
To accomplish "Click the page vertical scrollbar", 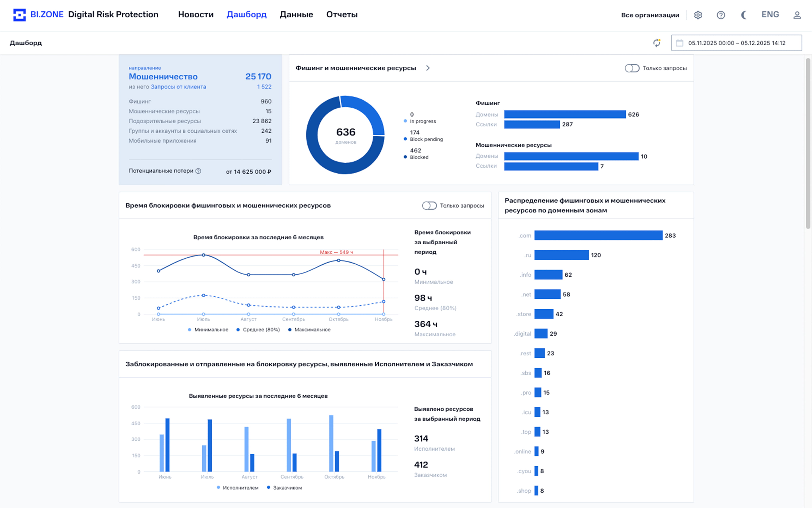I will coord(808,144).
